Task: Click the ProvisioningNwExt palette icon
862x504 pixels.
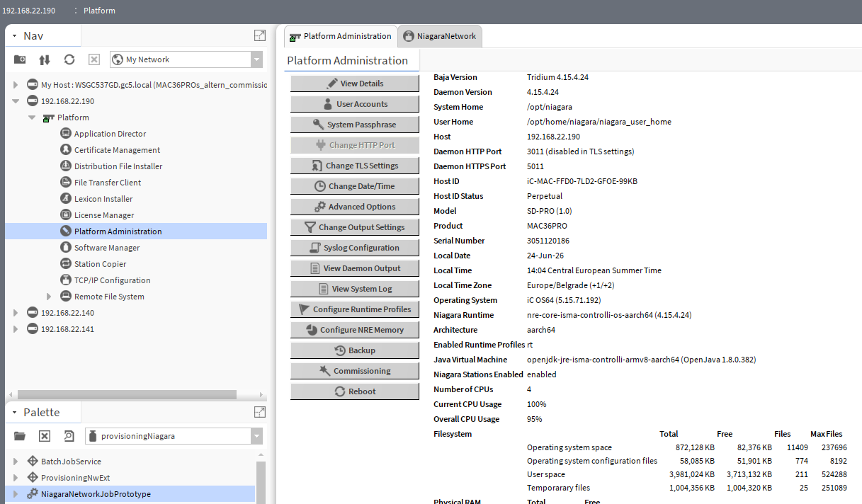Action: coord(33,478)
